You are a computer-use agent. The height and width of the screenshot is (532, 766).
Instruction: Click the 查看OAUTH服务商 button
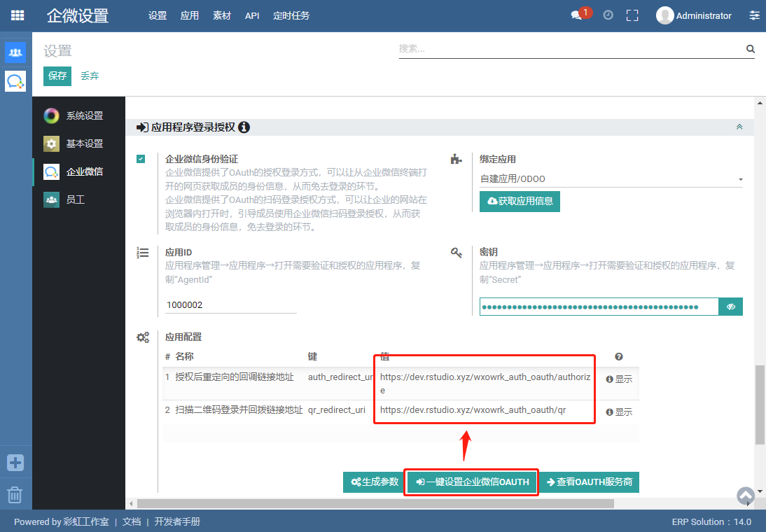pyautogui.click(x=589, y=482)
